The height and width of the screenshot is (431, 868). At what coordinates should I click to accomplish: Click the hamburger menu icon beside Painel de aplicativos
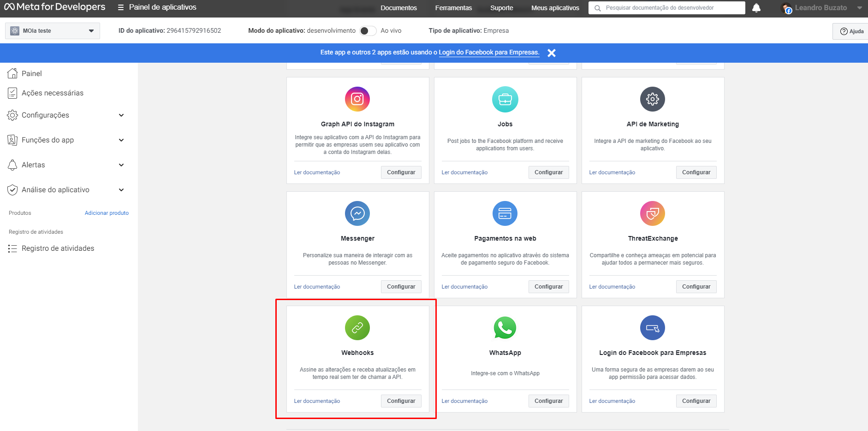121,7
